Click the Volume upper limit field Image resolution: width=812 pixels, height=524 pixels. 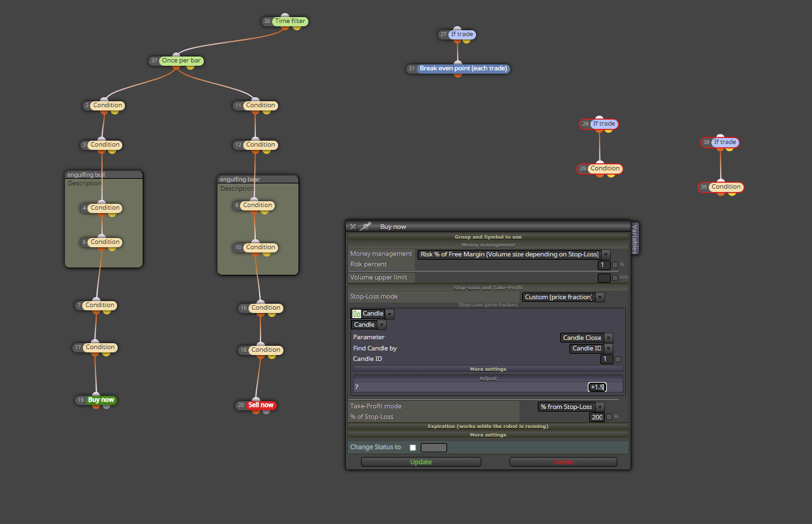[x=604, y=278]
